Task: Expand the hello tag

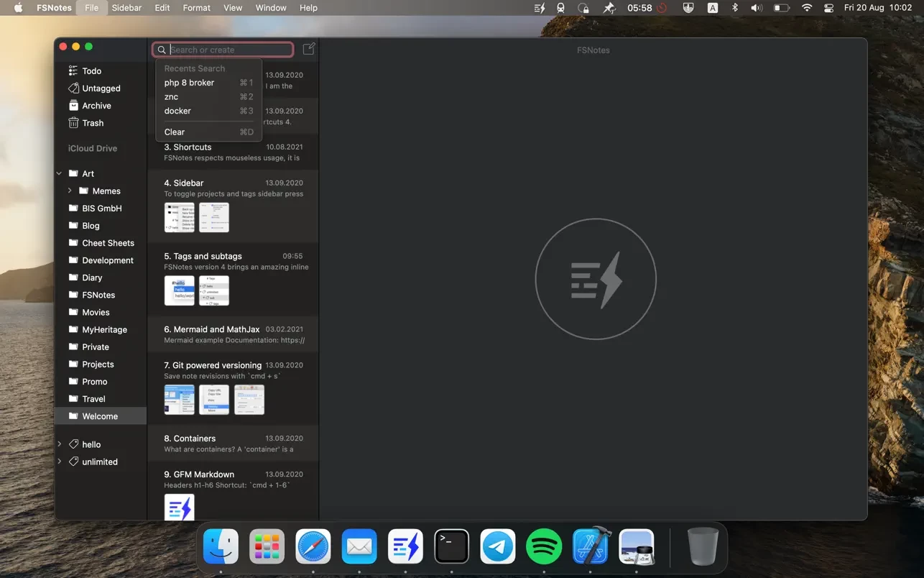Action: click(60, 445)
